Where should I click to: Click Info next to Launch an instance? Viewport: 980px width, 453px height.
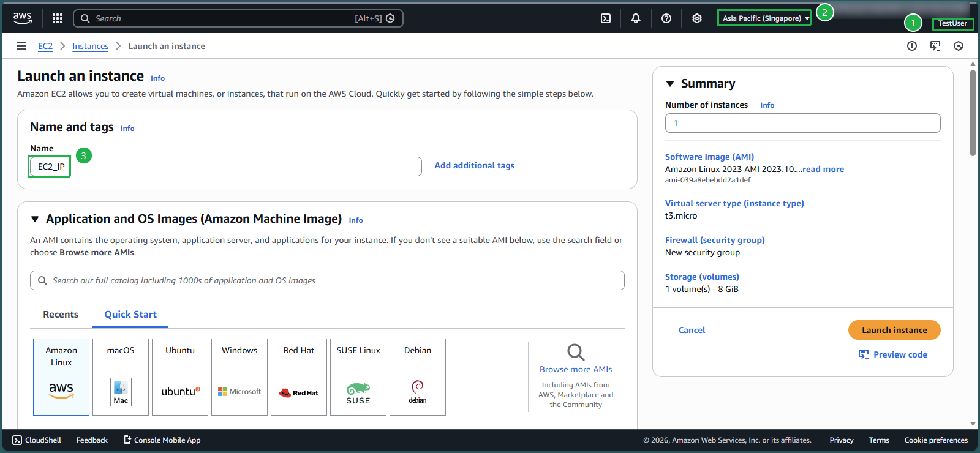pyautogui.click(x=157, y=78)
